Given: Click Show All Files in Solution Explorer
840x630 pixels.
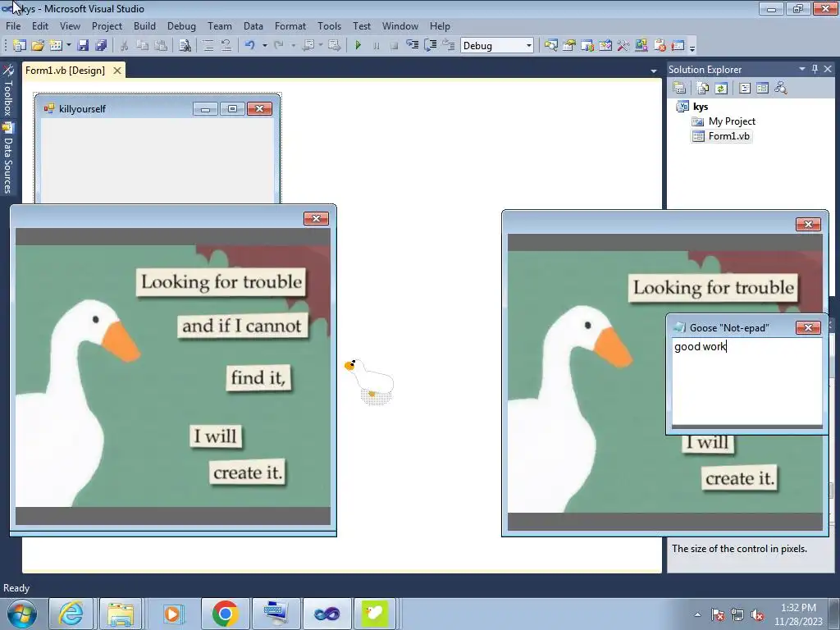Looking at the screenshot, I should click(702, 88).
